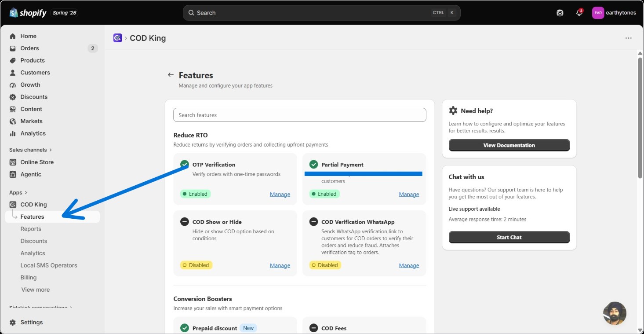Expand the Apps section
This screenshot has width=644, height=334.
(x=18, y=193)
